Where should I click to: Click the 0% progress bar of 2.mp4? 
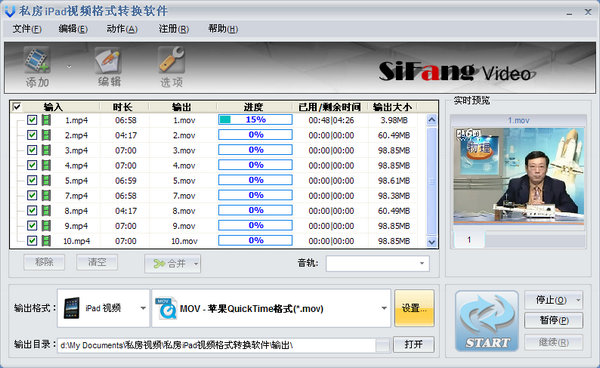point(255,135)
